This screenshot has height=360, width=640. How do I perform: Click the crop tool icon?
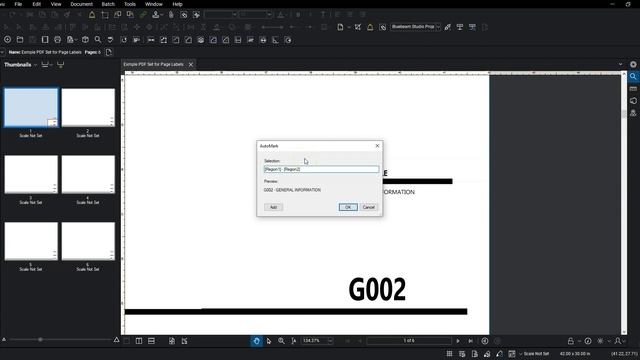105,15
